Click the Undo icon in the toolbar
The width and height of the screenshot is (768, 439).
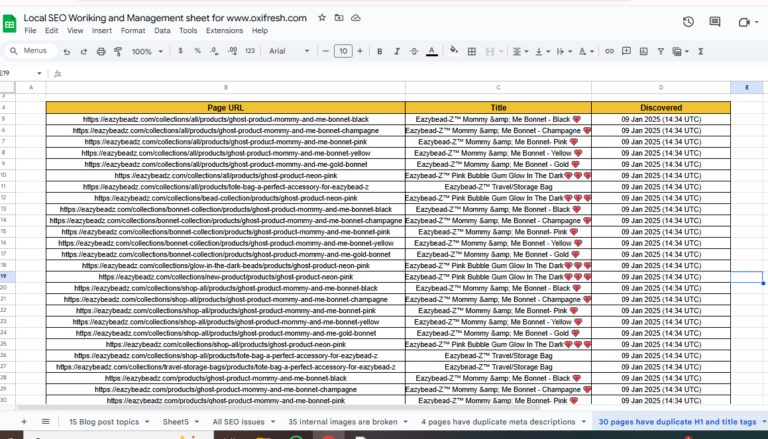(67, 51)
